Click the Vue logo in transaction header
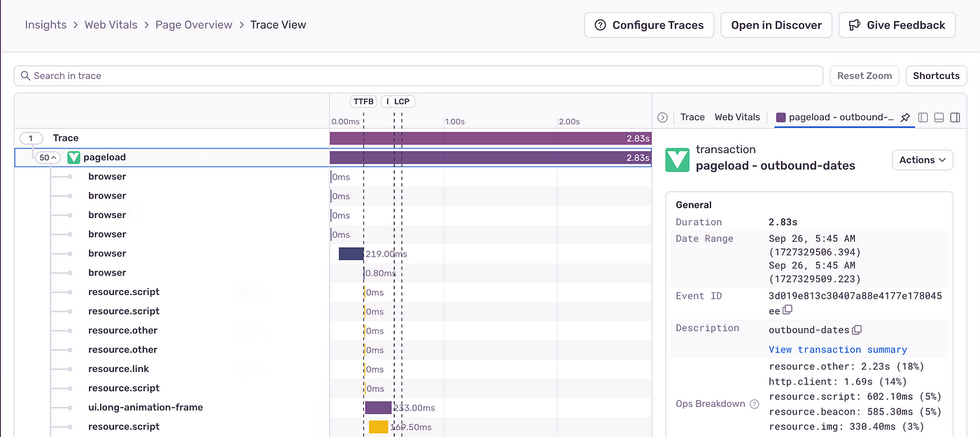The height and width of the screenshot is (437, 980). (677, 159)
